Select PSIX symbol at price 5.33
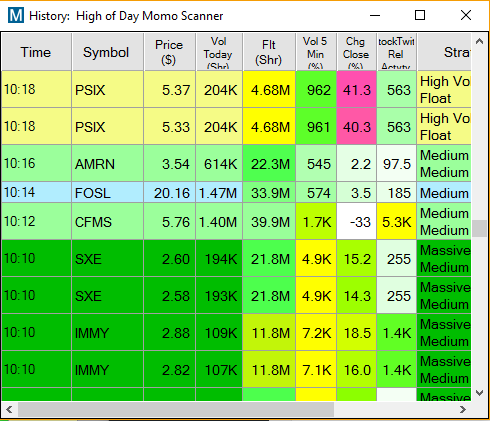 point(108,127)
